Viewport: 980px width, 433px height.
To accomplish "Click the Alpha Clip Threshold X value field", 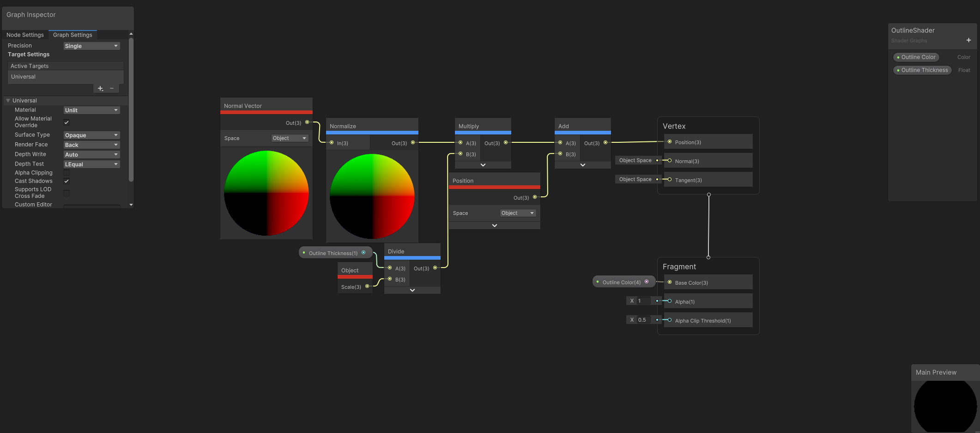I will [x=643, y=320].
